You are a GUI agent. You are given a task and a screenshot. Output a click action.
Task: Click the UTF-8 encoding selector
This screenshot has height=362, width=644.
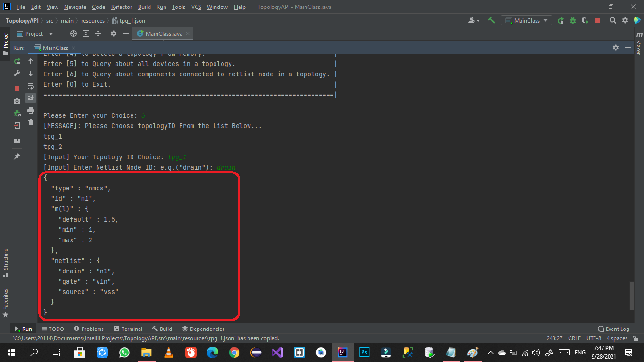[594, 338]
